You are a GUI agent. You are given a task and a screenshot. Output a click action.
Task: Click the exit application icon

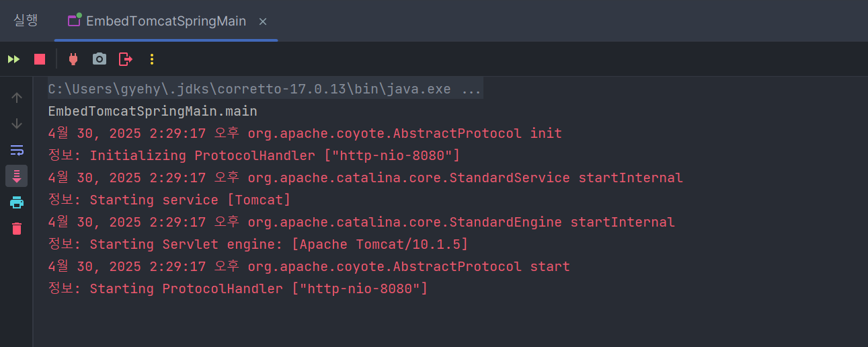pos(126,59)
